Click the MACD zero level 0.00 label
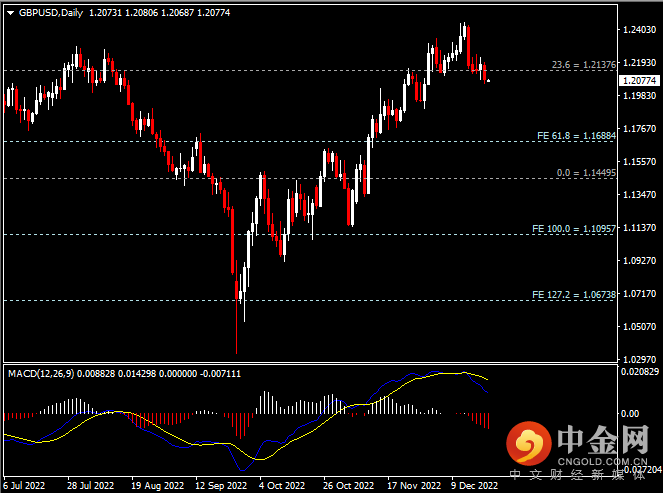The image size is (663, 493). (632, 413)
